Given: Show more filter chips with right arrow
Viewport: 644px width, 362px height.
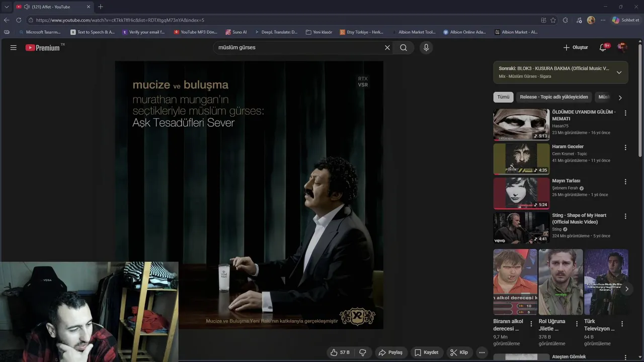Looking at the screenshot, I should pos(620,98).
